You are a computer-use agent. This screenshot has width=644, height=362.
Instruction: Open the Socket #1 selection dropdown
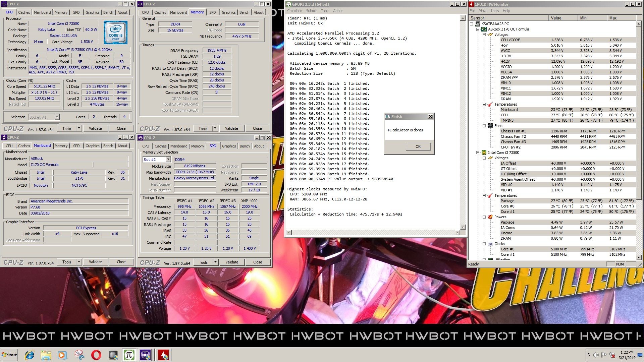pos(57,117)
